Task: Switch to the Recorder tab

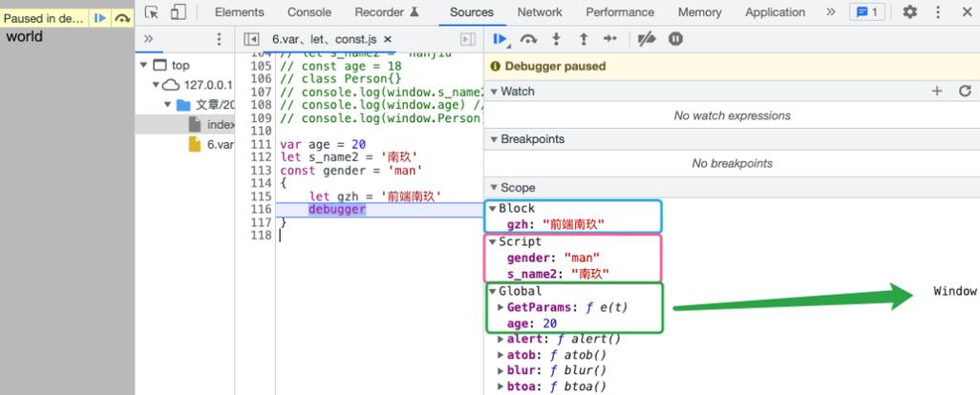Action: [387, 11]
